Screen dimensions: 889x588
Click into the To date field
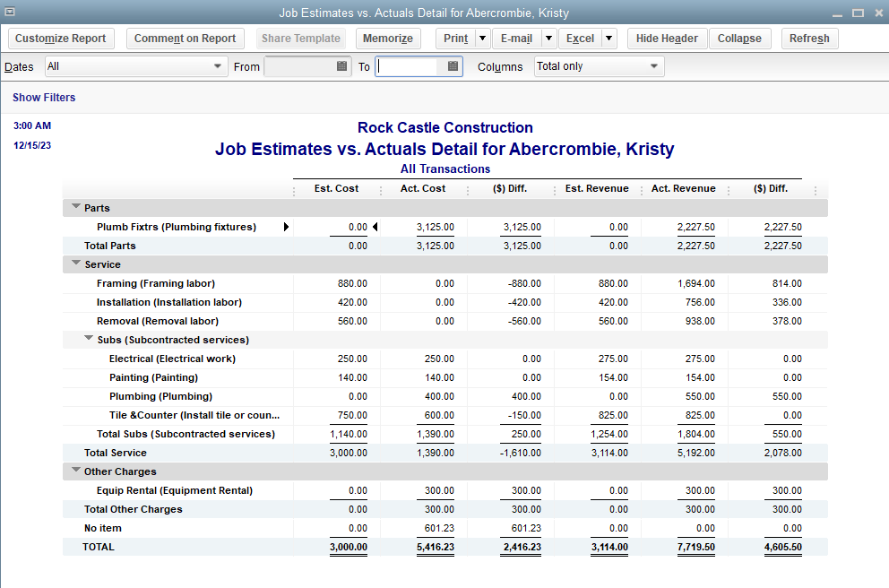(x=408, y=66)
